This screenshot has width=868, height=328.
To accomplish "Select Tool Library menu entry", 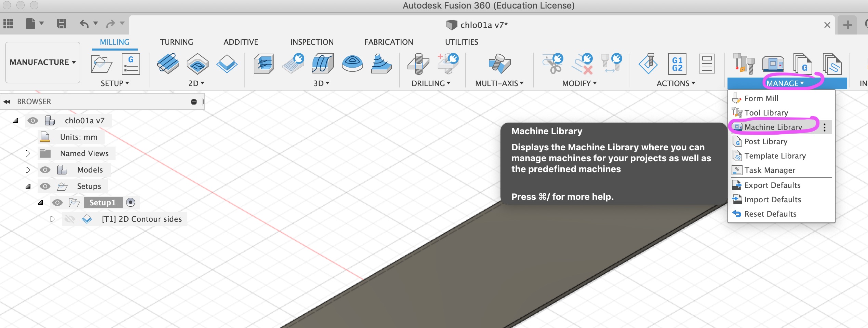I will [x=781, y=113].
